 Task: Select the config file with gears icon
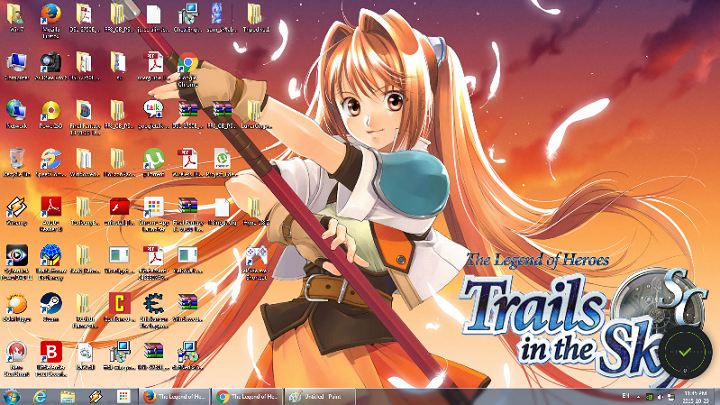tap(84, 356)
